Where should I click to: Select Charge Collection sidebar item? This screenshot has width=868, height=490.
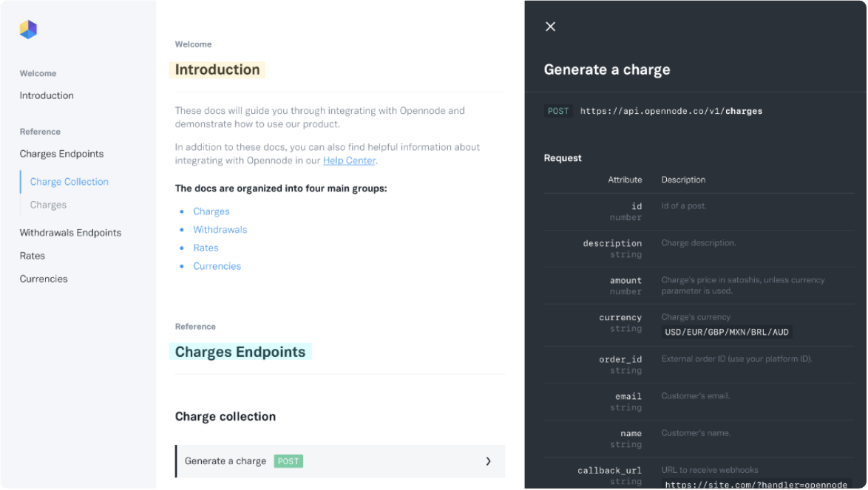69,182
